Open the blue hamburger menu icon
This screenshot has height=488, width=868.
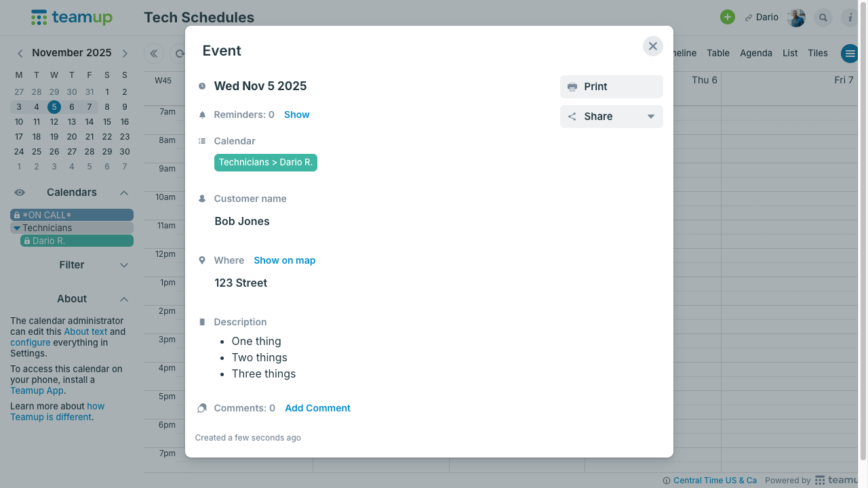850,54
